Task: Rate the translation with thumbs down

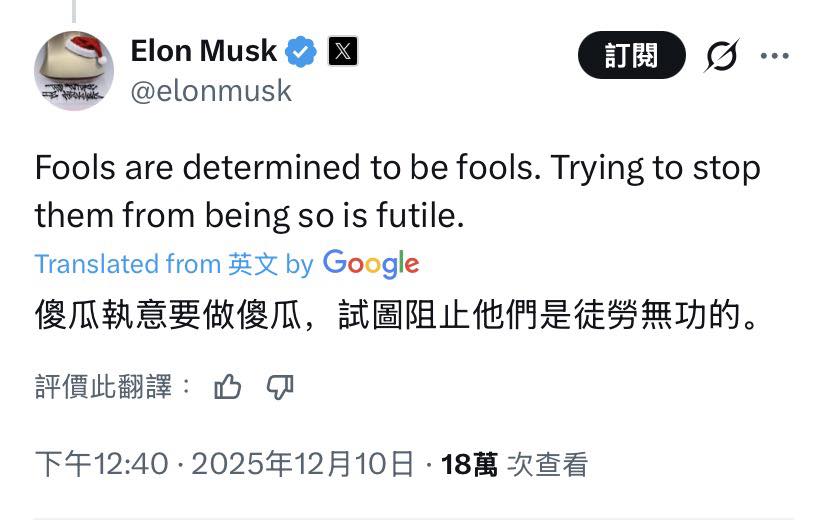Action: tap(279, 387)
